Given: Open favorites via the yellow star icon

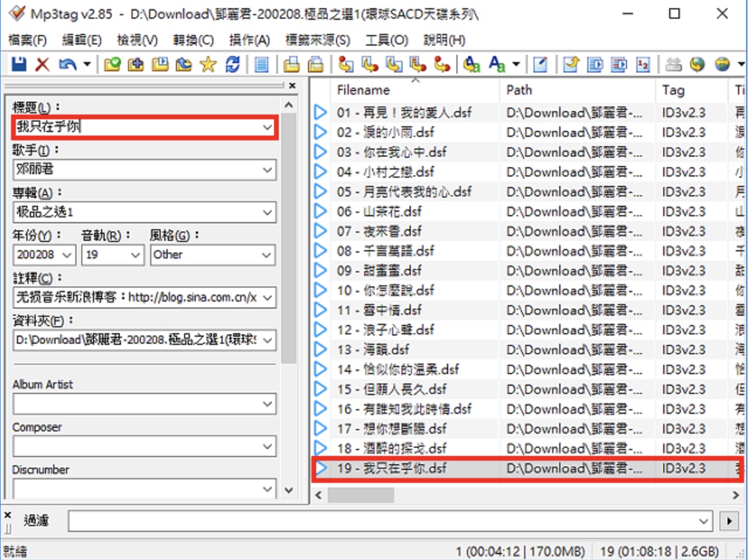Looking at the screenshot, I should [208, 64].
